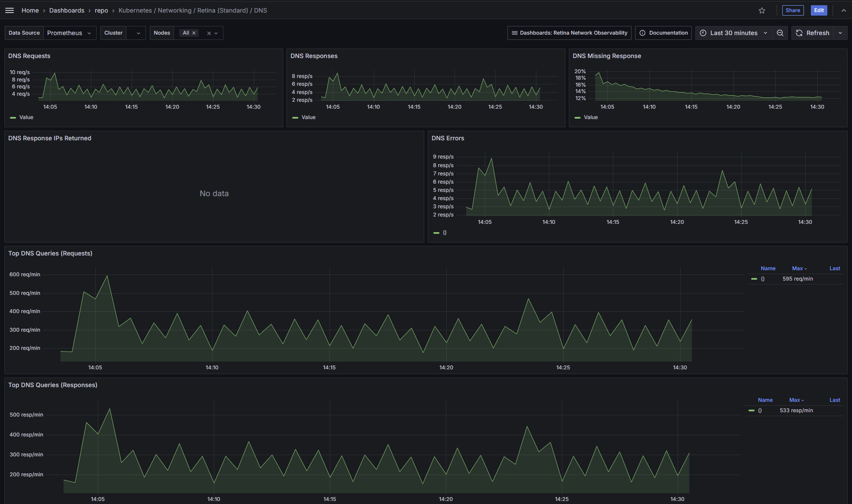Screen dimensions: 852x504
Task: Open the refresh interval dropdown arrow
Action: pos(840,33)
